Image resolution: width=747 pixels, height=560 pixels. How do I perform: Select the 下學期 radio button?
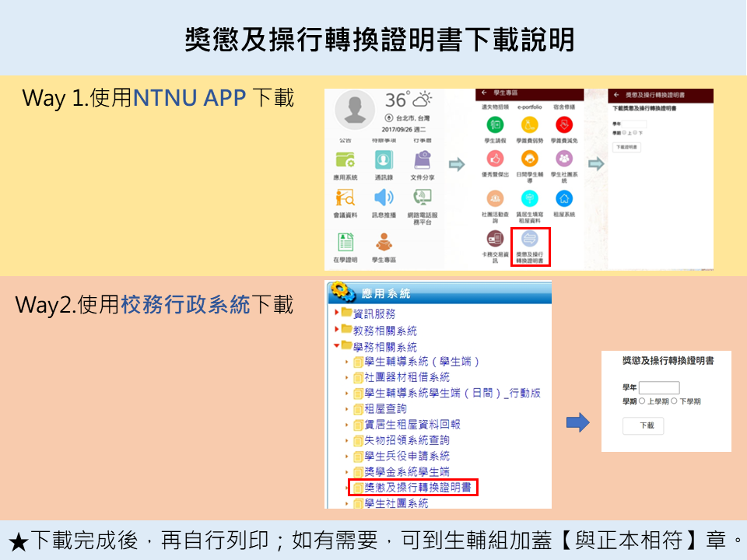675,401
